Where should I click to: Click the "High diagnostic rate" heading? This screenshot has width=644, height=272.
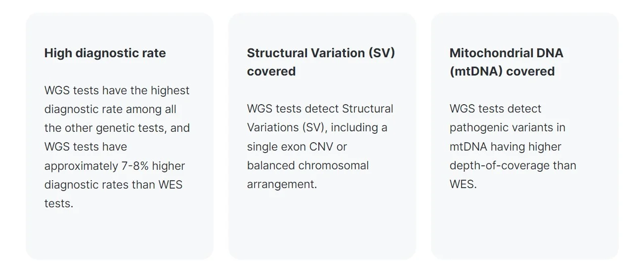pos(105,53)
